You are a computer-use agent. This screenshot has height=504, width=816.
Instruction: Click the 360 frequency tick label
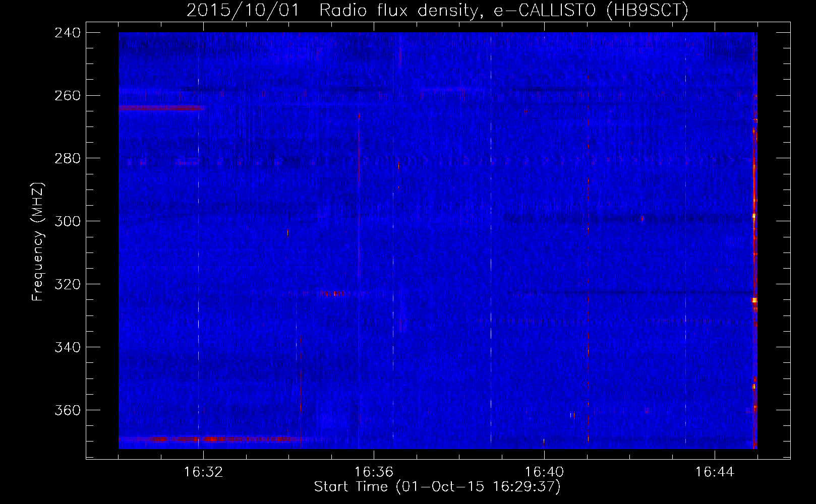[68, 410]
